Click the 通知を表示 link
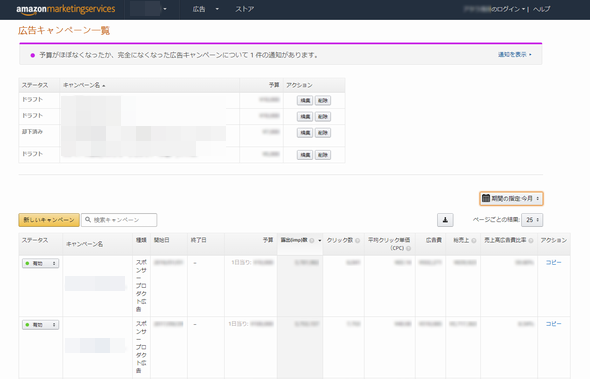Screen dimensions: 590x379 pos(514,55)
